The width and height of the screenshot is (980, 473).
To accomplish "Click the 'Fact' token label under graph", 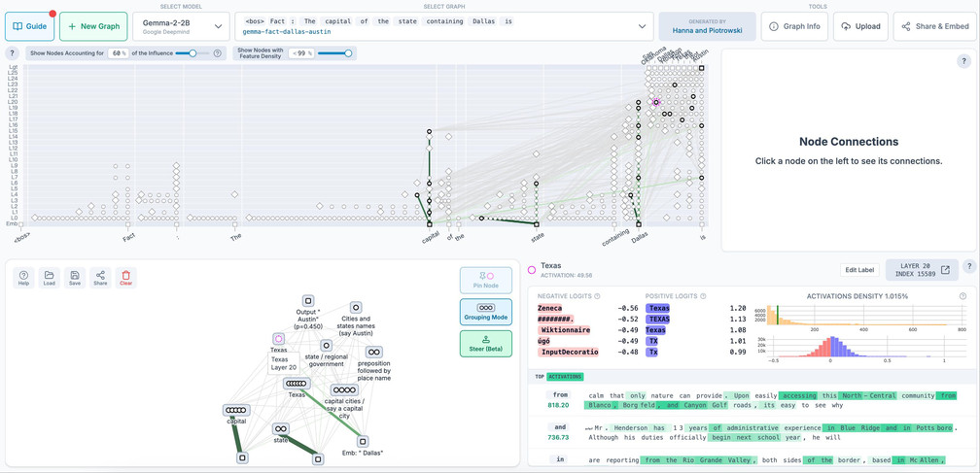I will pyautogui.click(x=128, y=237).
